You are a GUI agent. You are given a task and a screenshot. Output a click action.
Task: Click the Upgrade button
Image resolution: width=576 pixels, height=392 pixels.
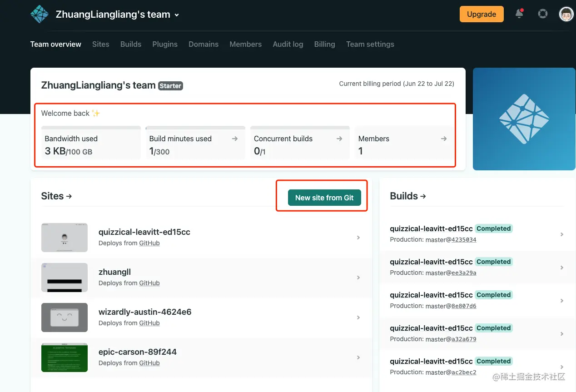(x=482, y=14)
